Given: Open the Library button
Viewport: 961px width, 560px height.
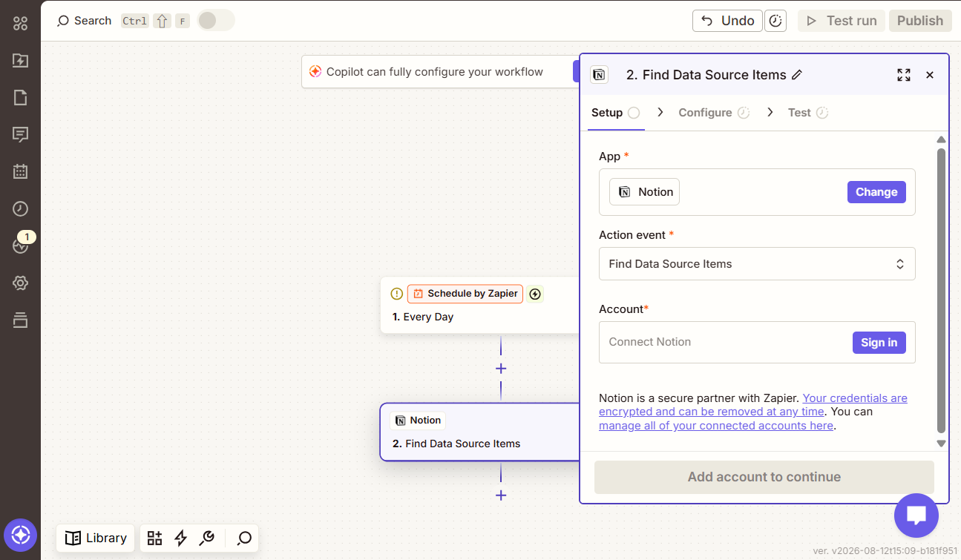Looking at the screenshot, I should [x=96, y=538].
